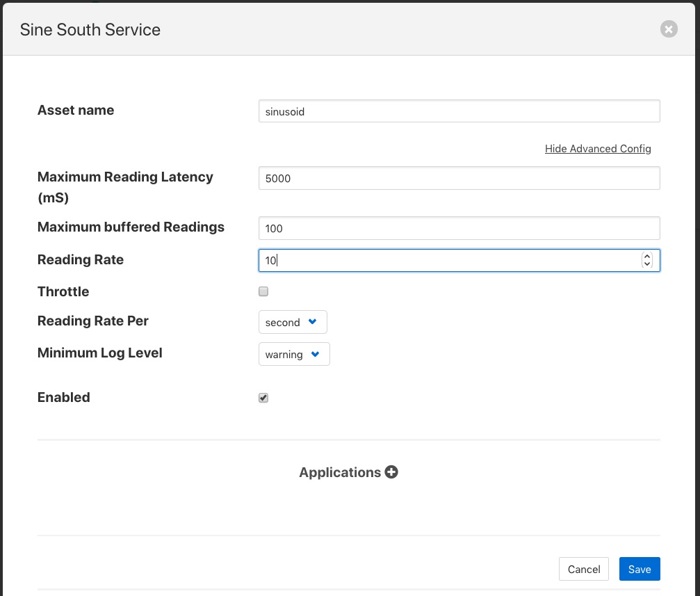Click the Applications section heading
Viewport: 700px width, 596px height.
click(x=340, y=473)
